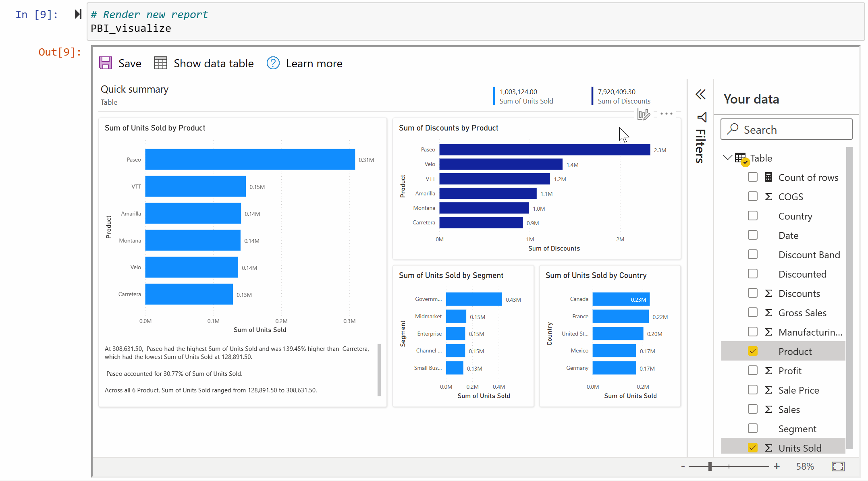Screen dimensions: 868x481
Task: Enable the Discounts field checkbox
Action: [752, 293]
